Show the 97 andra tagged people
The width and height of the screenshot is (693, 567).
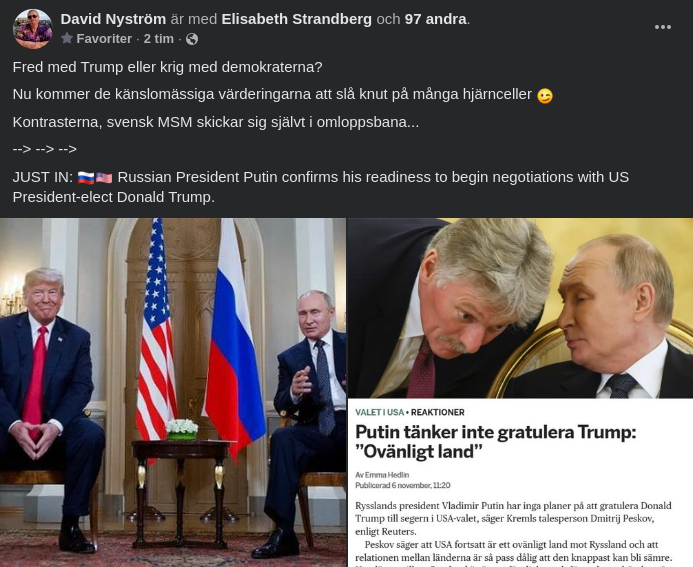[435, 19]
